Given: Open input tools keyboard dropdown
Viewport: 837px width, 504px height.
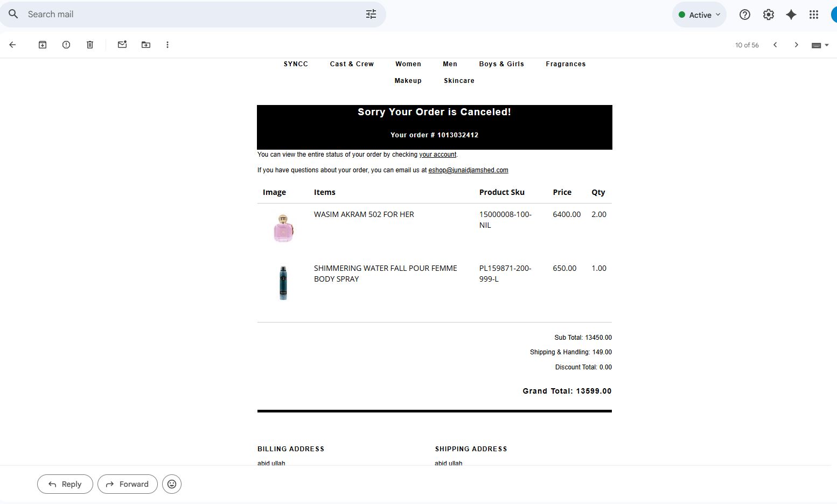Looking at the screenshot, I should (820, 45).
